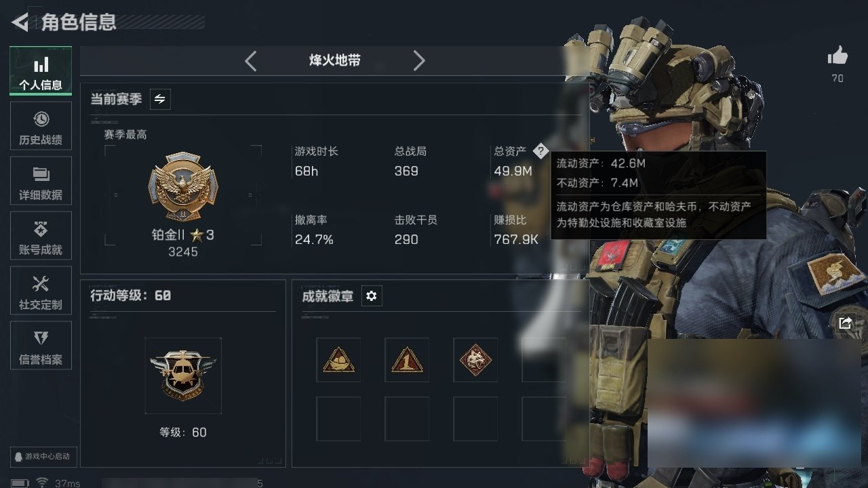868x488 pixels.
Task: Go back using the arrow beside 角色信息
Action: tap(20, 22)
